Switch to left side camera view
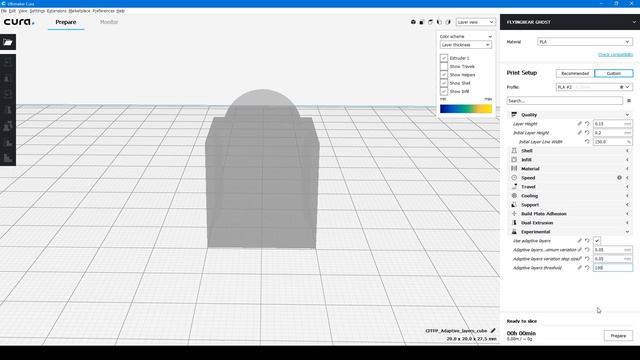The height and width of the screenshot is (360, 640). (x=439, y=22)
